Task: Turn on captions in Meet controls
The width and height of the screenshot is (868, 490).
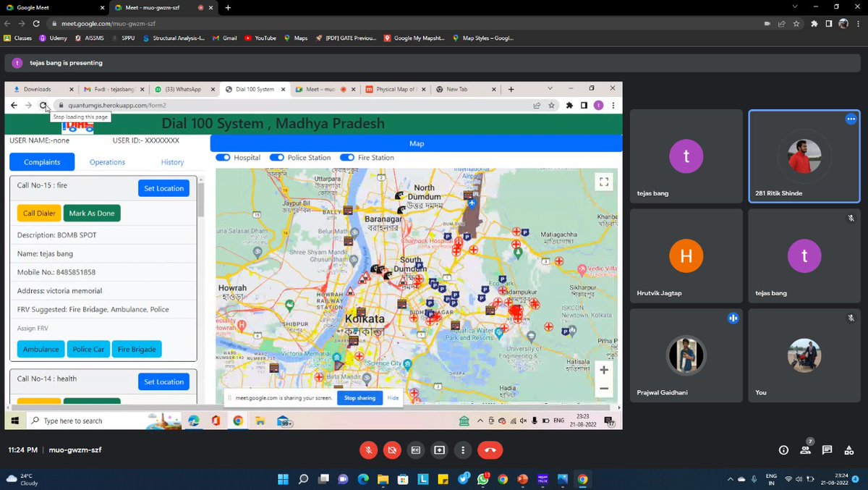Action: tap(416, 449)
